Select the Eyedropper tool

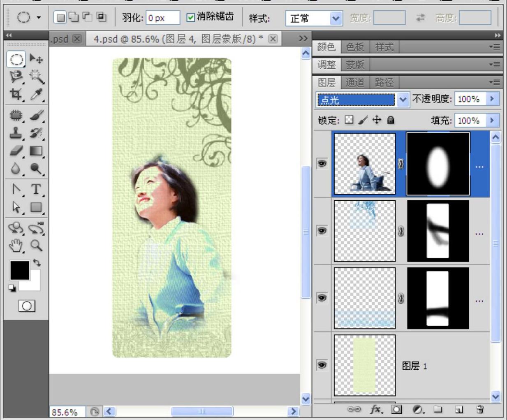(x=36, y=95)
